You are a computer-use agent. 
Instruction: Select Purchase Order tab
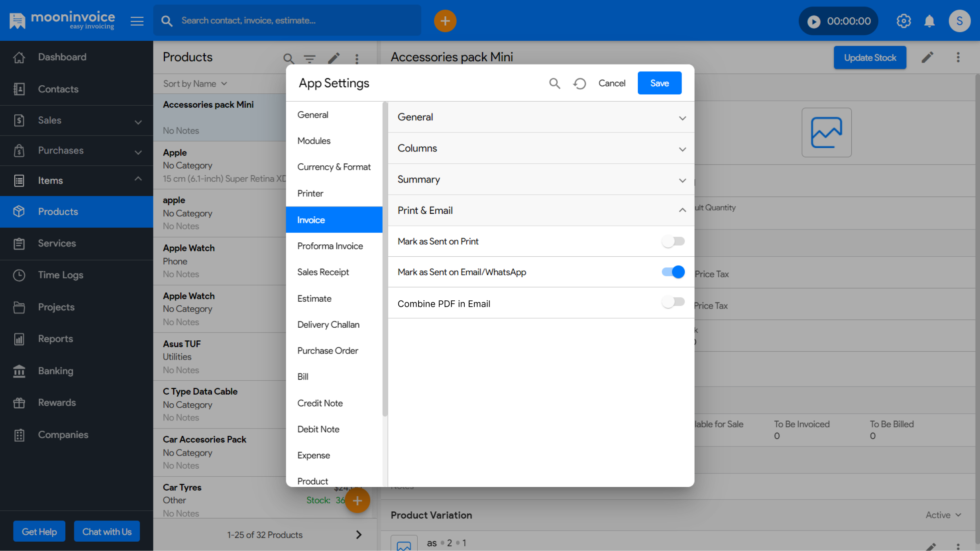(334, 351)
